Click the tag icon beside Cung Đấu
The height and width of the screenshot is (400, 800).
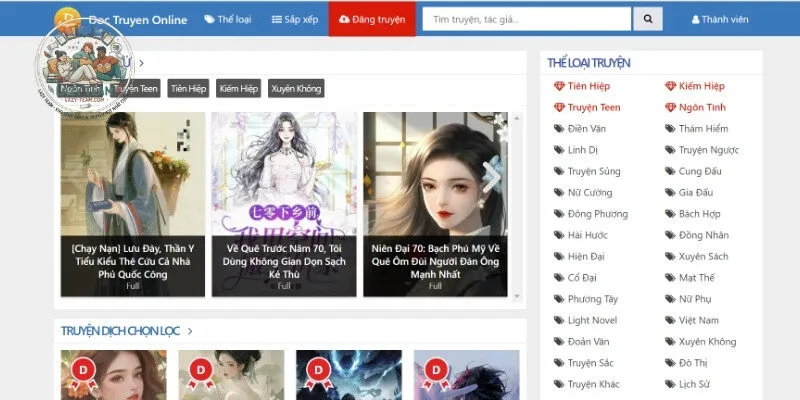[670, 171]
